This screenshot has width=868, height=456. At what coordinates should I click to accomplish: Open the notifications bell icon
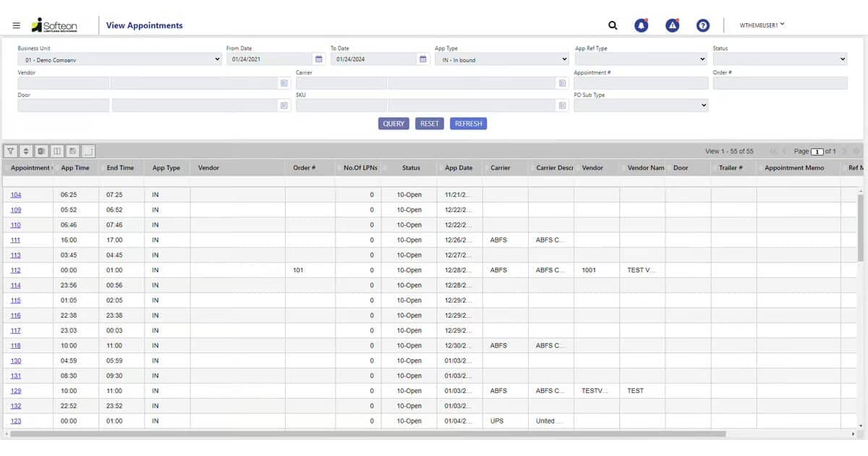[x=641, y=25]
